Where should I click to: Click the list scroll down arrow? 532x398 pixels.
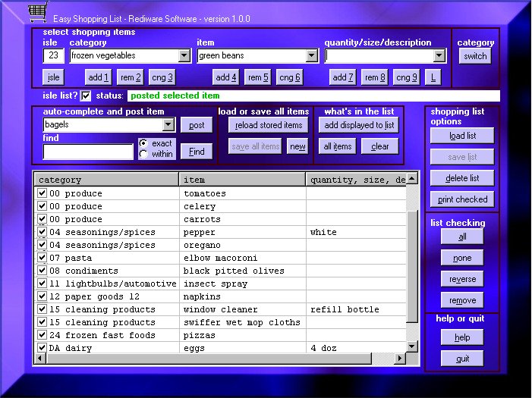coord(412,346)
